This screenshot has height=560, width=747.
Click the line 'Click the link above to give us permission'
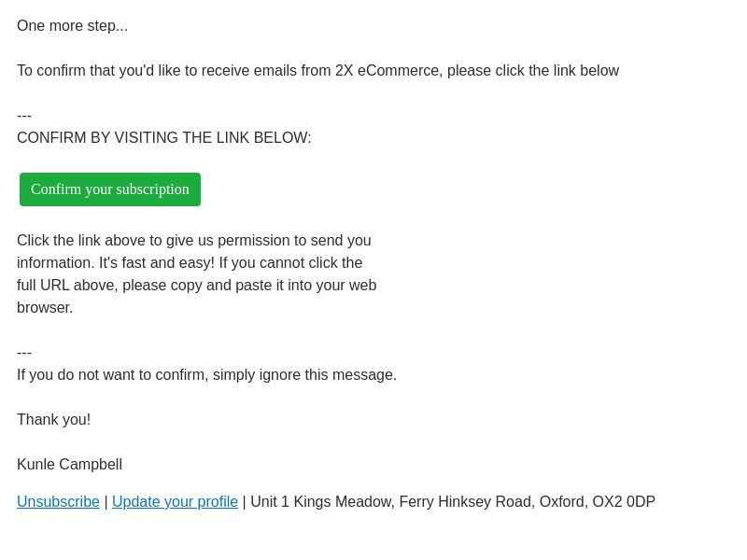[x=194, y=241]
